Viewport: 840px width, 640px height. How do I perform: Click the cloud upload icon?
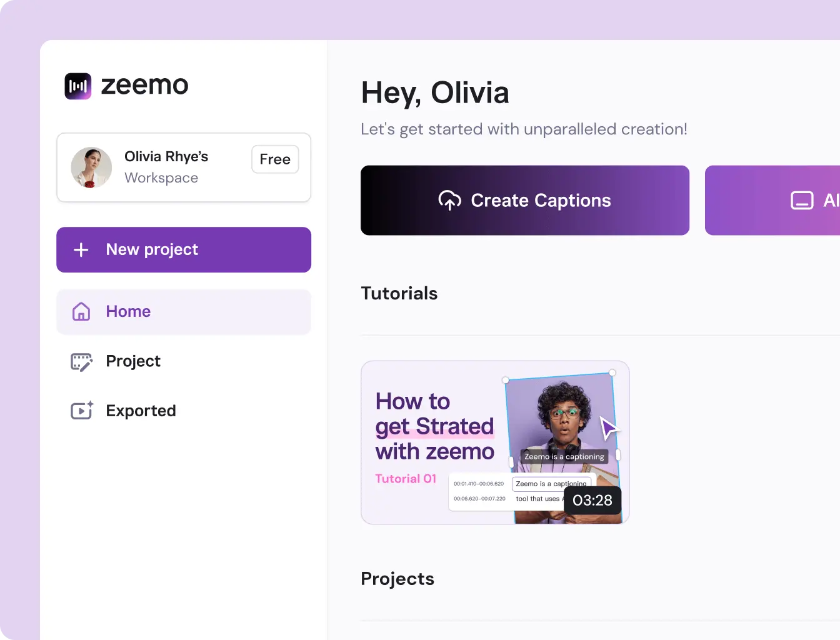click(449, 200)
